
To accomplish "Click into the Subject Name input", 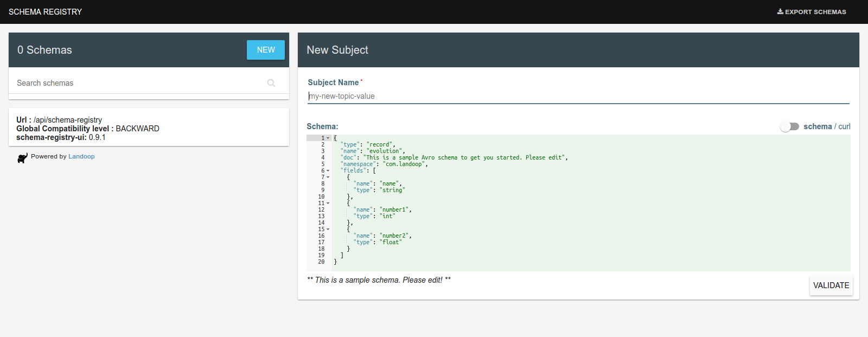I will click(578, 96).
